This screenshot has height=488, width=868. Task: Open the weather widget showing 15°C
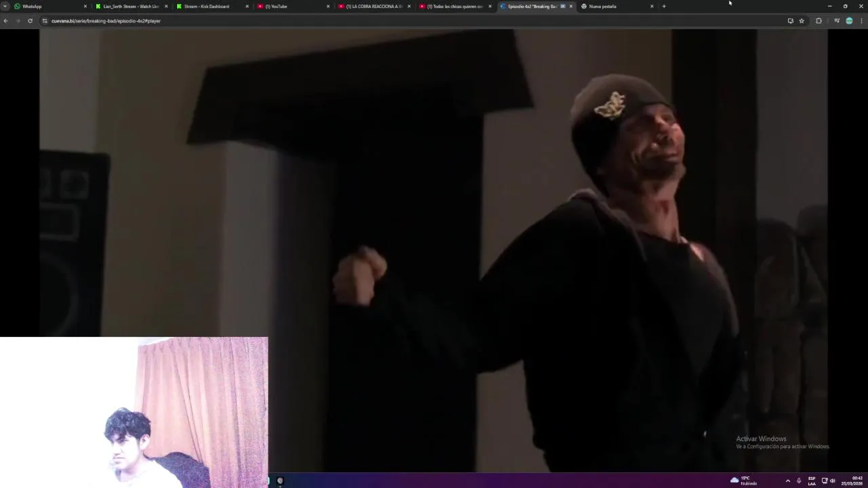(x=743, y=481)
